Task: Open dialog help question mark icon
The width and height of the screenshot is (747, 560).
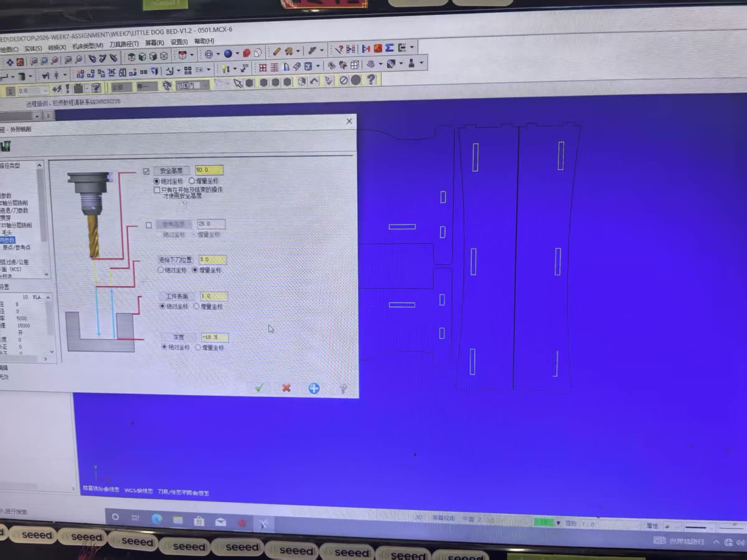Action: pyautogui.click(x=342, y=389)
